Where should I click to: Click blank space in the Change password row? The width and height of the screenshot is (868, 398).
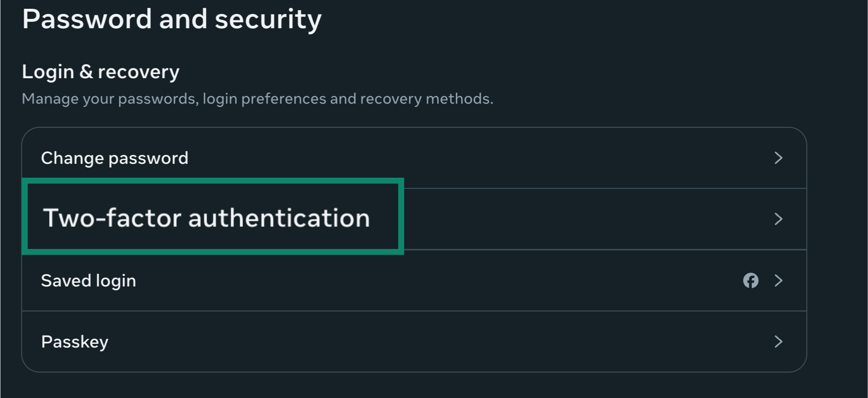coord(463,158)
